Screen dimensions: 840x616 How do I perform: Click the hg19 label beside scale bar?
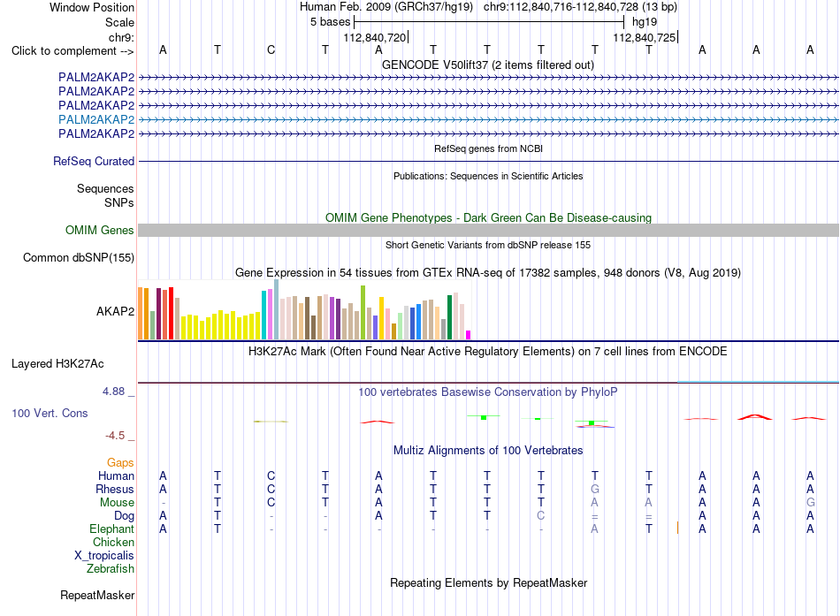point(645,22)
